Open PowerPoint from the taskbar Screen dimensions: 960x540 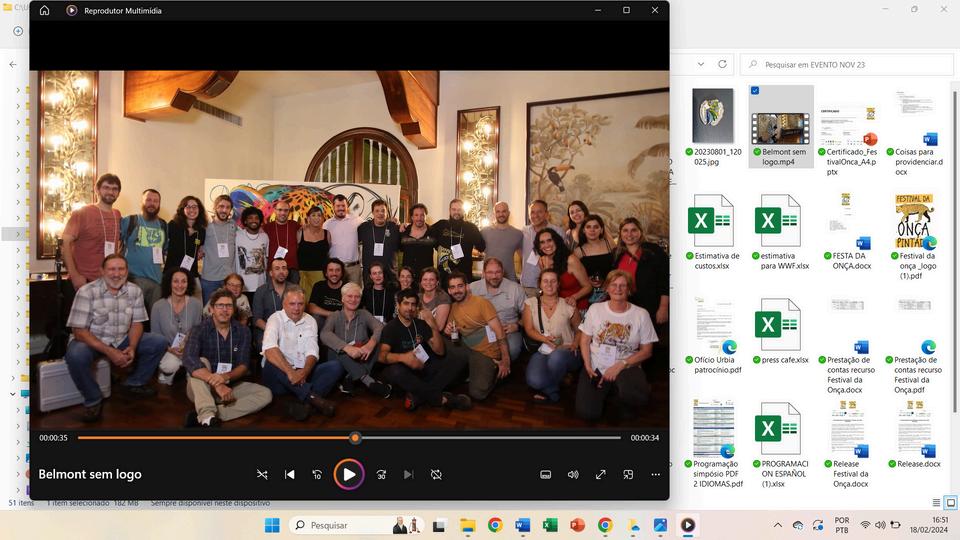tap(577, 525)
